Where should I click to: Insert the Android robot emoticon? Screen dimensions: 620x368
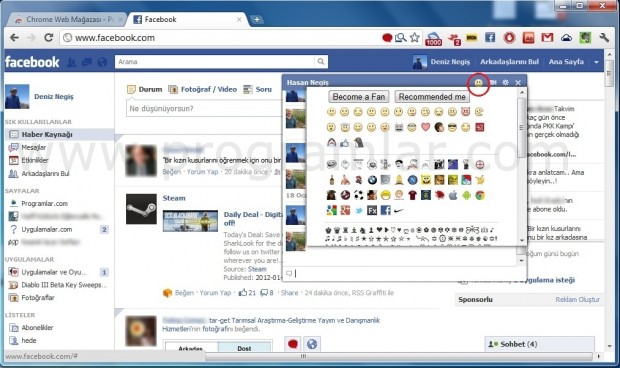click(x=467, y=195)
